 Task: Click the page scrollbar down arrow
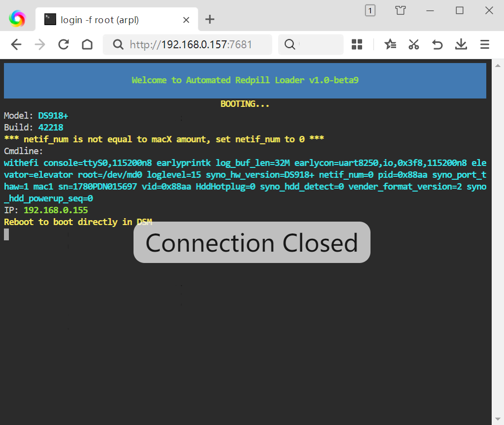[x=498, y=419]
